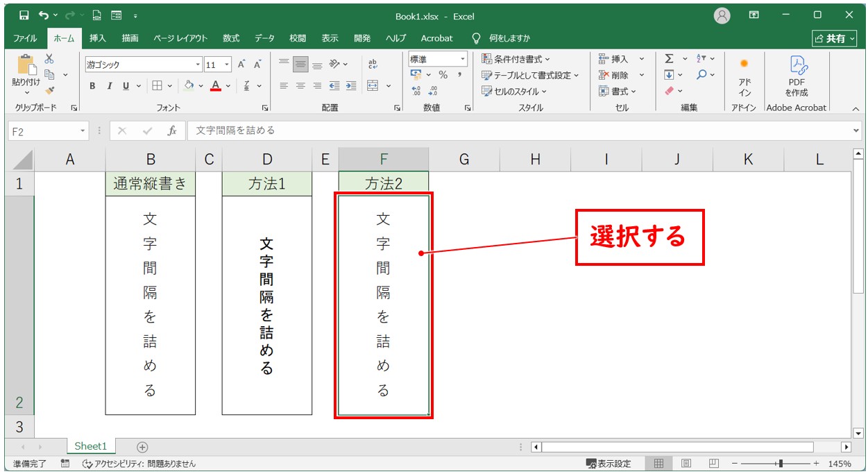Click the insert function fx icon

click(171, 130)
